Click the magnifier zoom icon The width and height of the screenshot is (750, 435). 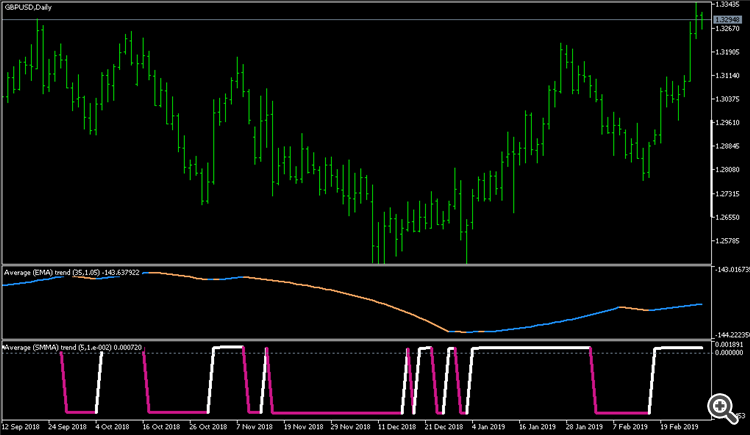tap(722, 409)
